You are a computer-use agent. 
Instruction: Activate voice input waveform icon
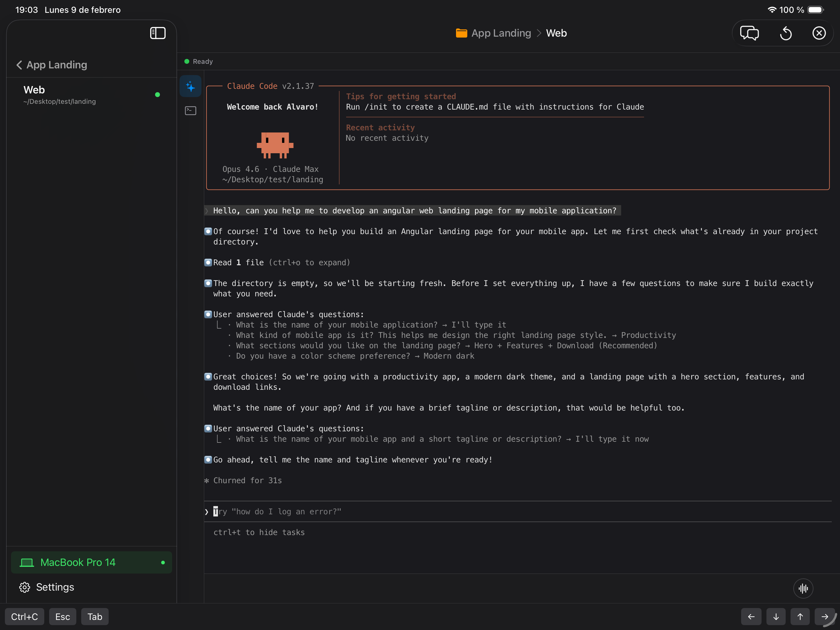[803, 588]
